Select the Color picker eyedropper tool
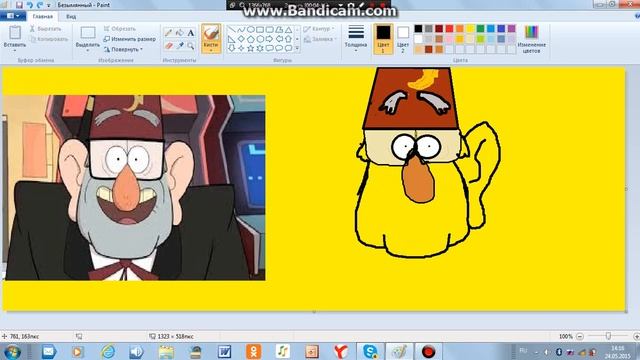Screen dimensions: 640x360 [180, 46]
